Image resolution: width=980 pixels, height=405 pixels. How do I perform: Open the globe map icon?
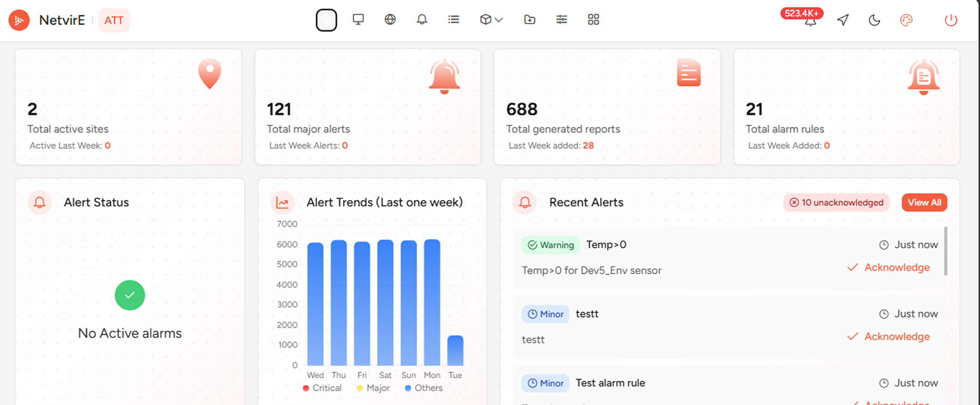click(390, 19)
